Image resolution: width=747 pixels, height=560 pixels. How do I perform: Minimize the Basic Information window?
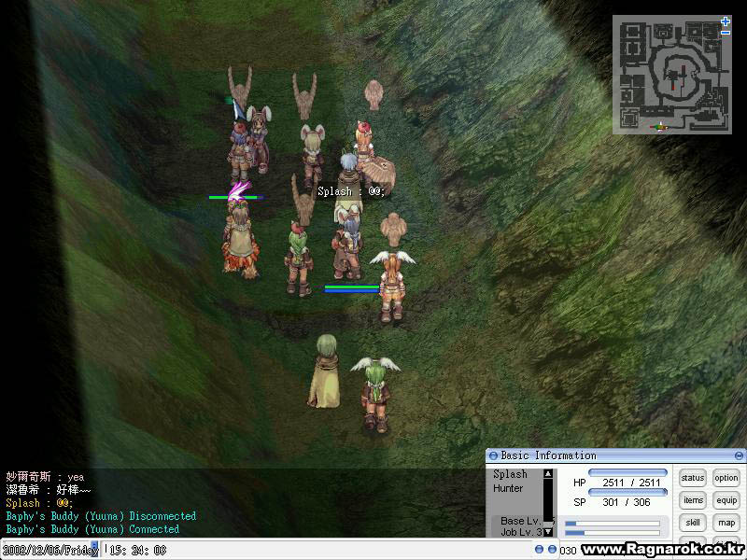click(739, 455)
